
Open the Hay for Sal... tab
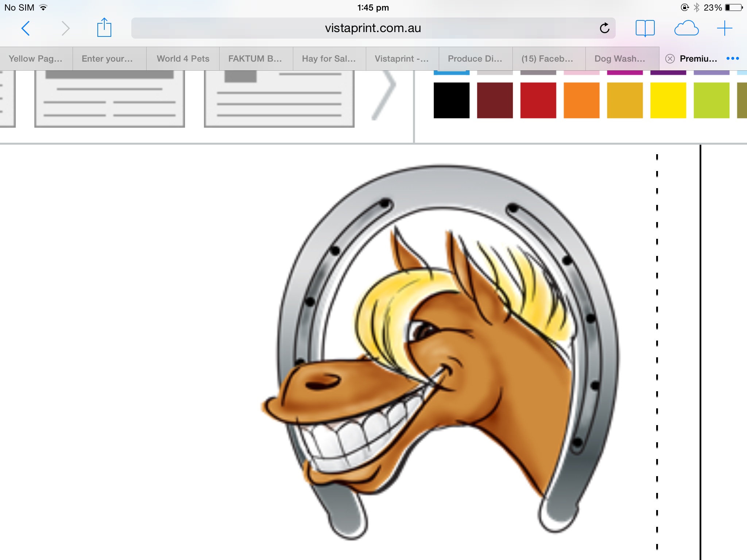(x=329, y=59)
